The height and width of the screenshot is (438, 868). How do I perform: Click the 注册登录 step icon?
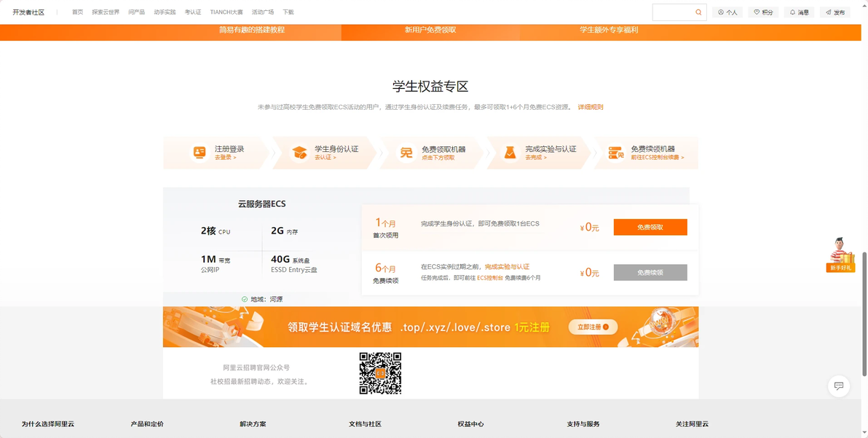tap(200, 151)
